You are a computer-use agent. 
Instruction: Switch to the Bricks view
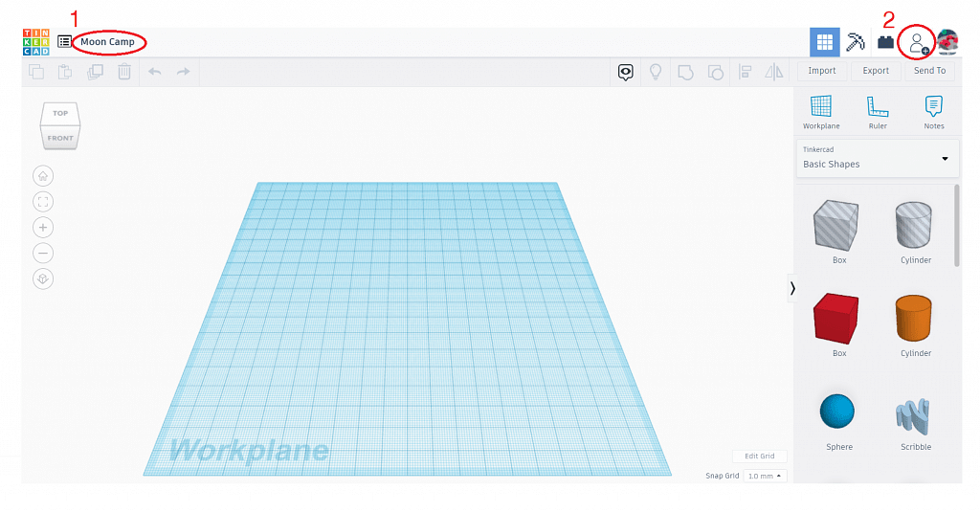pos(886,42)
